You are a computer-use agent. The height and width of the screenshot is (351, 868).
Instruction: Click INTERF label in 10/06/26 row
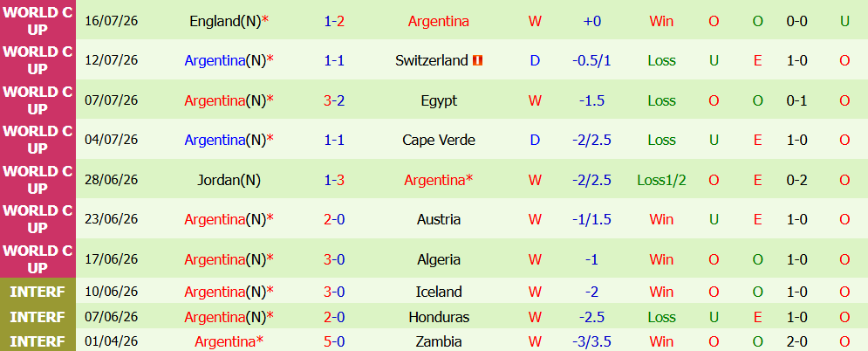38,292
